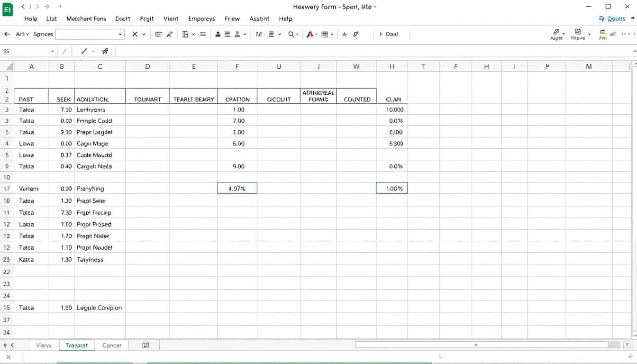637x364 pixels.
Task: Select the cell containing 4.07%
Action: tap(237, 188)
